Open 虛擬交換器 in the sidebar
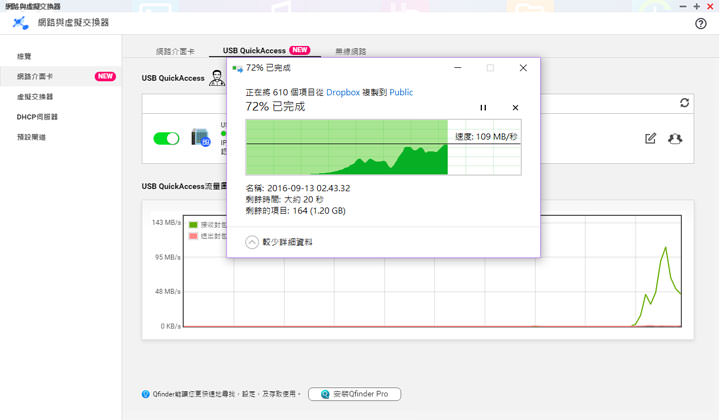Viewport: 720px width, 420px height. pos(35,97)
